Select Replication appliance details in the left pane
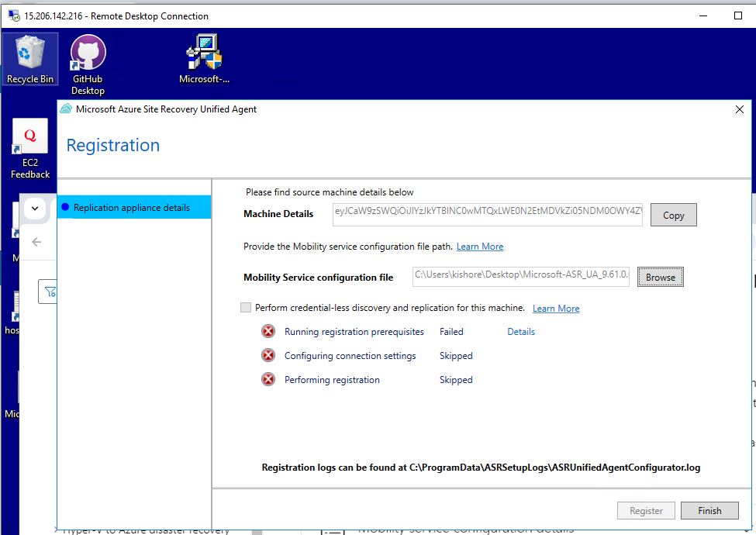 132,208
